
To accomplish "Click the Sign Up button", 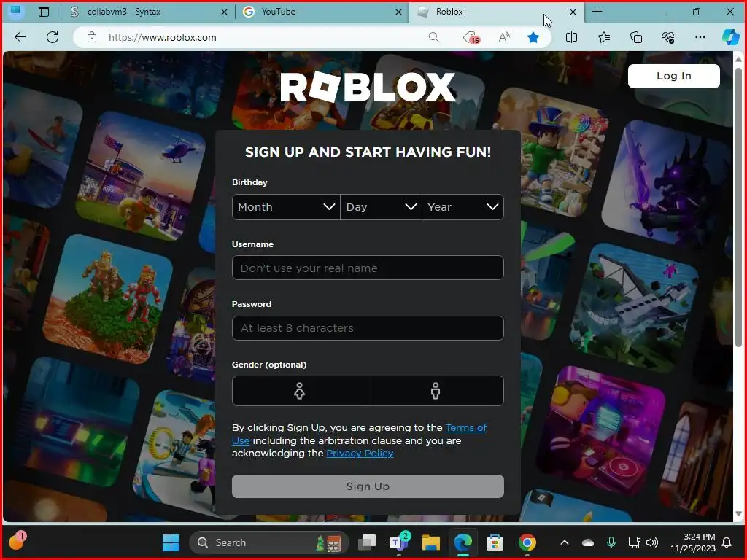I will click(368, 486).
